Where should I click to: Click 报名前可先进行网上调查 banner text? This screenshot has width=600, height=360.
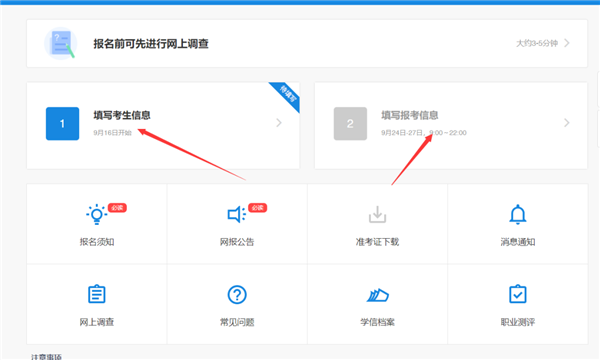click(151, 44)
